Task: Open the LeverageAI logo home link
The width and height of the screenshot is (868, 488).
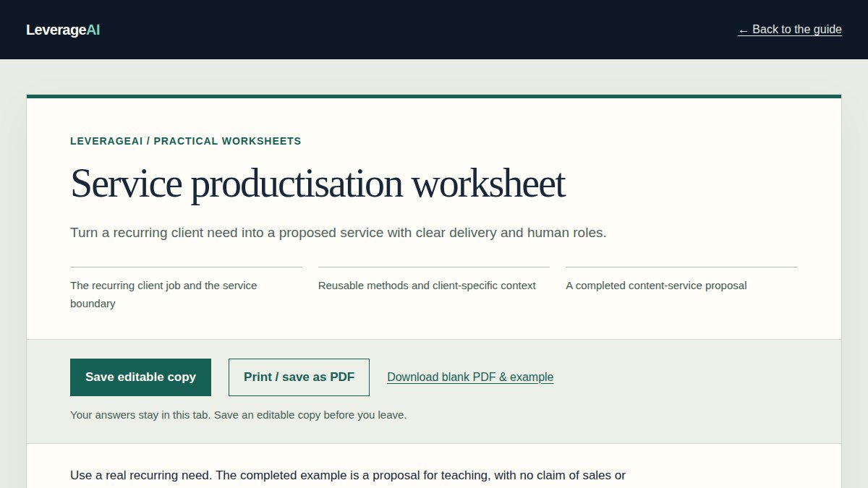Action: point(63,30)
